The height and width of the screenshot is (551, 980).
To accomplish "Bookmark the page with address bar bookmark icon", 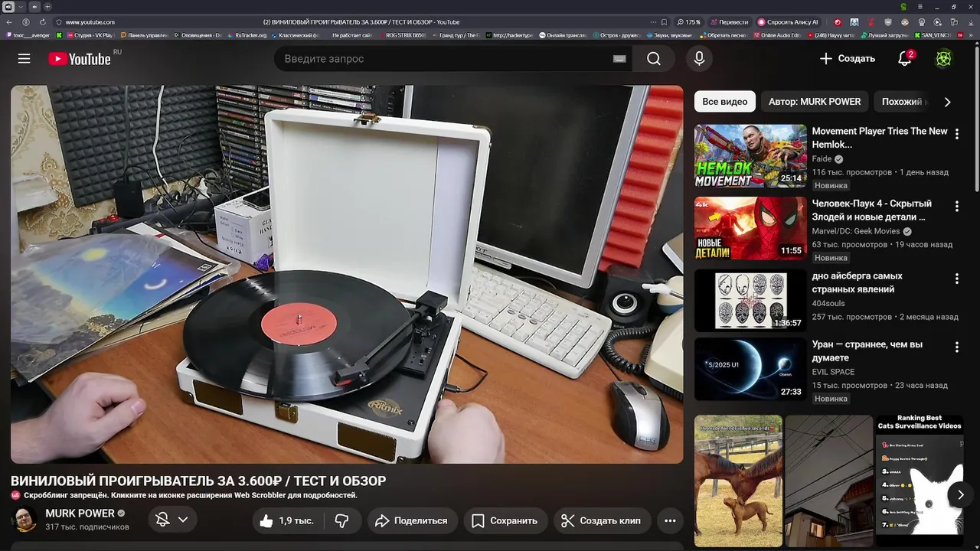I will click(664, 22).
